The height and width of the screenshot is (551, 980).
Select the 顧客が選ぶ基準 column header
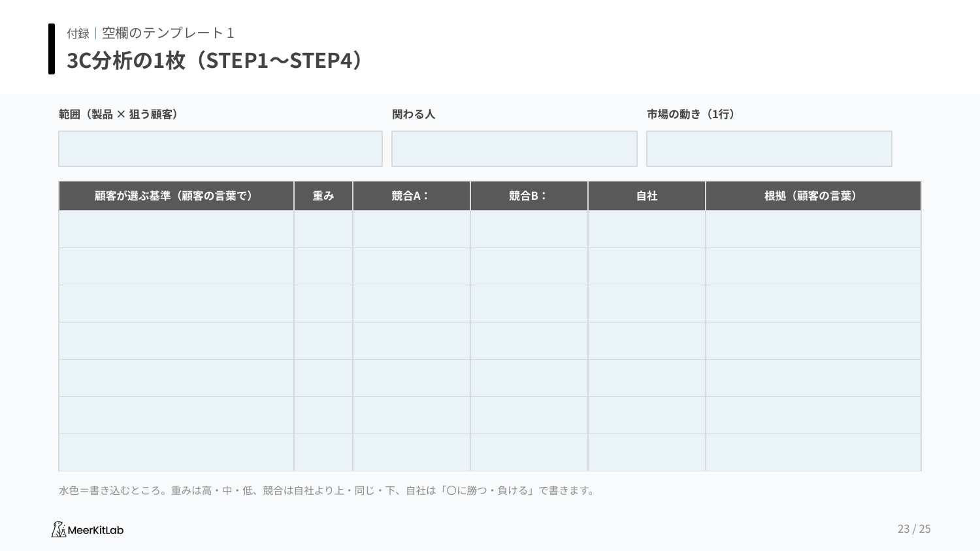click(176, 196)
